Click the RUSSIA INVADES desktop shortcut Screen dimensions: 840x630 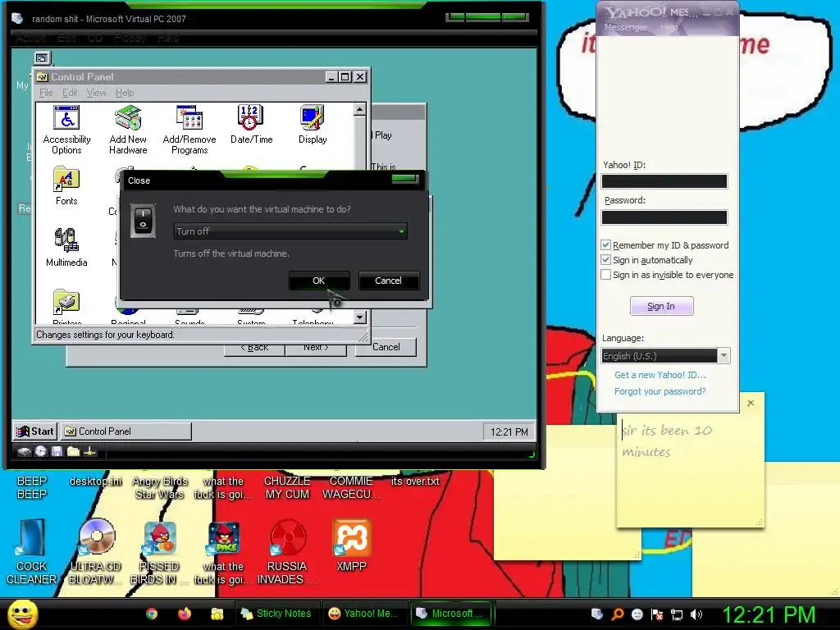coord(287,552)
